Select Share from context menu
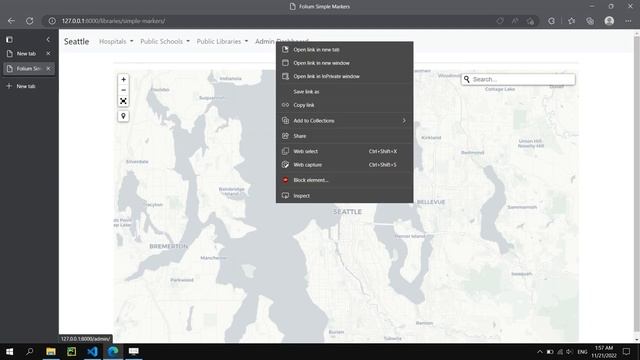Viewport: 640px width, 360px height. click(x=344, y=136)
